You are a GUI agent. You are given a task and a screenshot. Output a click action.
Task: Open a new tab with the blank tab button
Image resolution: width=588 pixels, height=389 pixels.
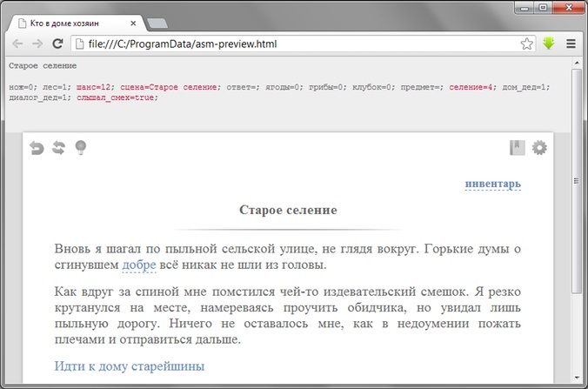point(157,23)
